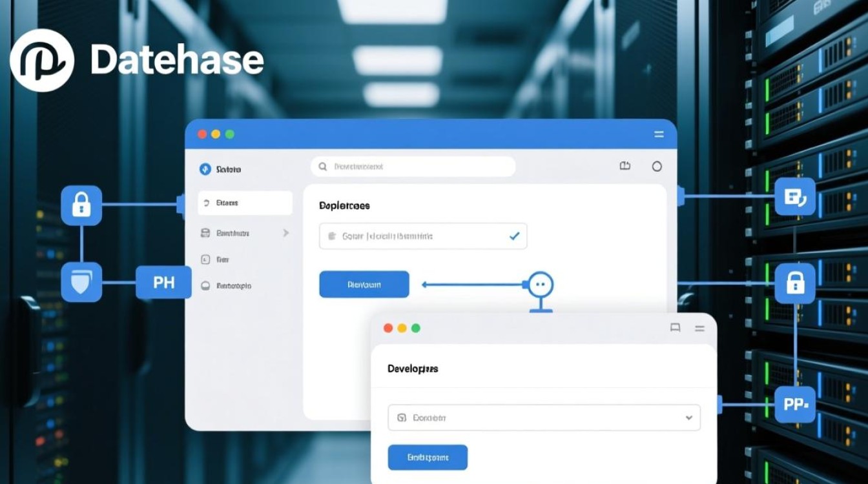Click the Datehase logo in top-left corner
This screenshot has width=868, height=484.
pyautogui.click(x=42, y=60)
